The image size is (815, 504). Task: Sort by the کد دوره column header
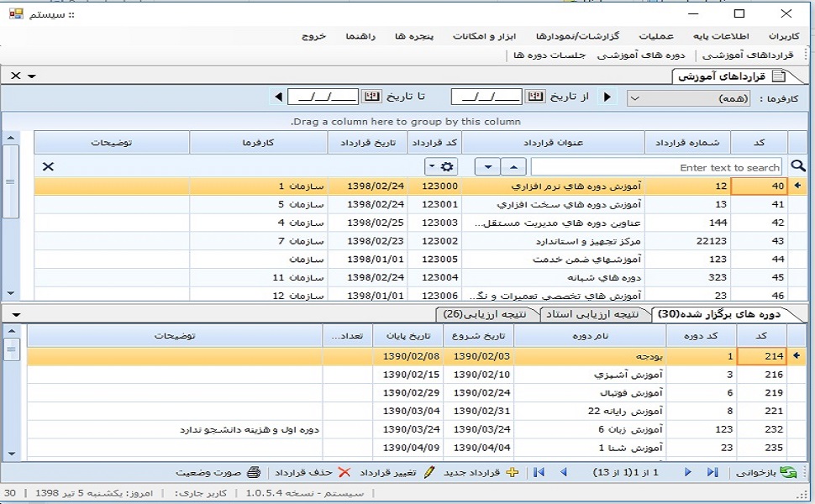coord(702,336)
